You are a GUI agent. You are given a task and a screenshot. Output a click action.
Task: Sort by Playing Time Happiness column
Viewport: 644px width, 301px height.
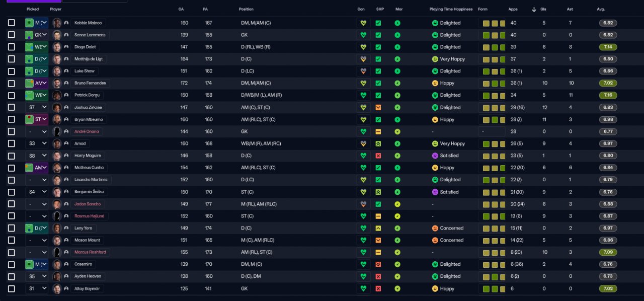click(x=451, y=9)
